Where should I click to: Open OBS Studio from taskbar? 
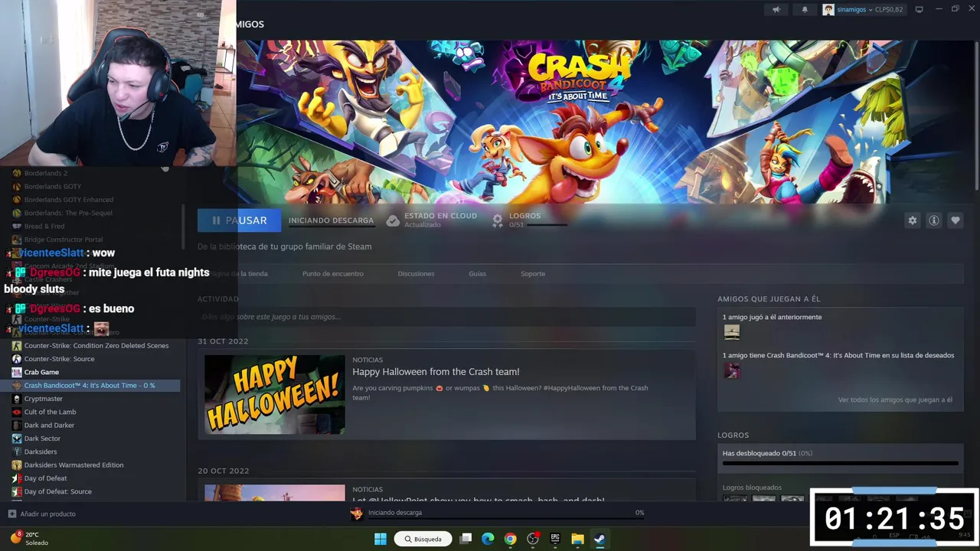pyautogui.click(x=533, y=539)
